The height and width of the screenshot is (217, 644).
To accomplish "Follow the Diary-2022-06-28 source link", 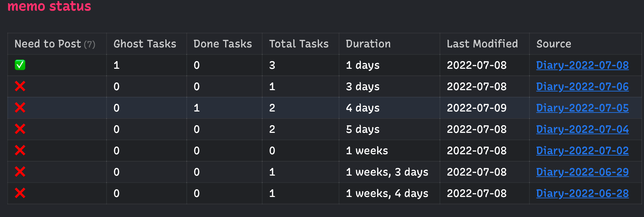I will [582, 193].
